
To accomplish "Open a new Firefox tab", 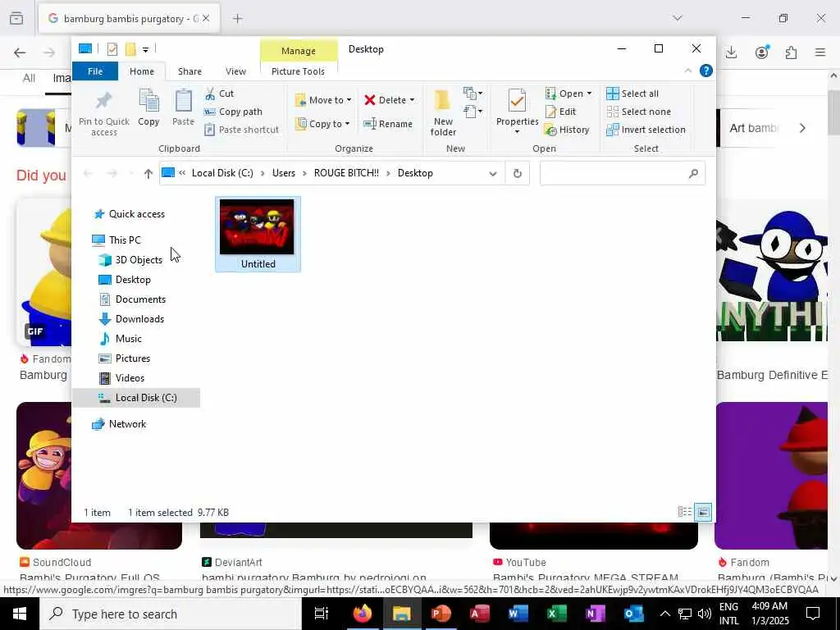I will click(237, 19).
